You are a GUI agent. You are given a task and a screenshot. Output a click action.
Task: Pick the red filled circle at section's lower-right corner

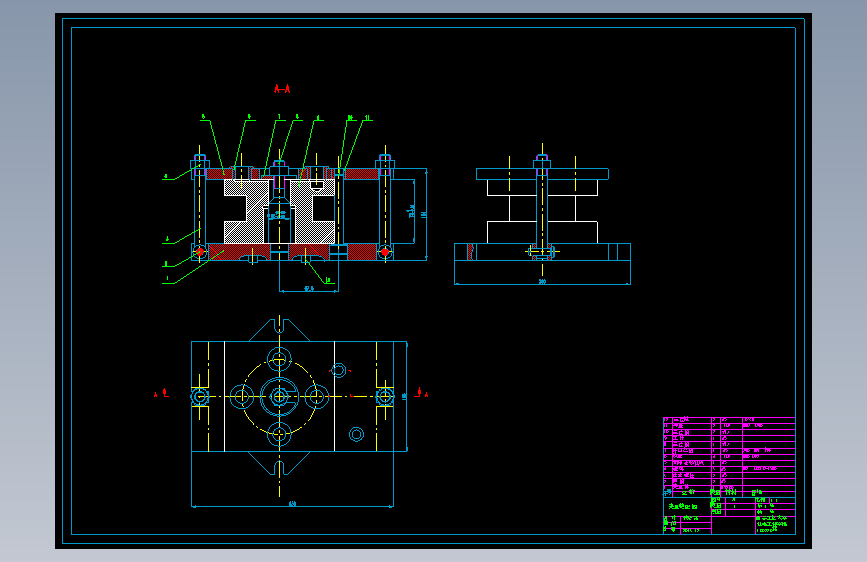tap(385, 252)
